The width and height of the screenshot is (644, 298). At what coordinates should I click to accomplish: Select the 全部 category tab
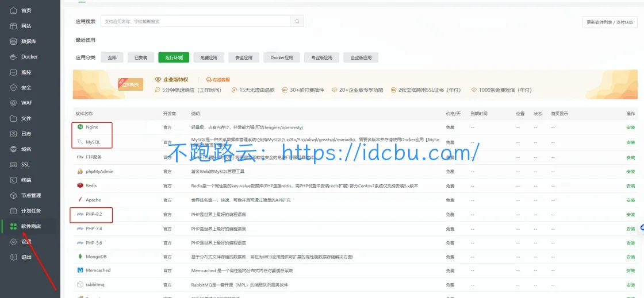pos(112,57)
